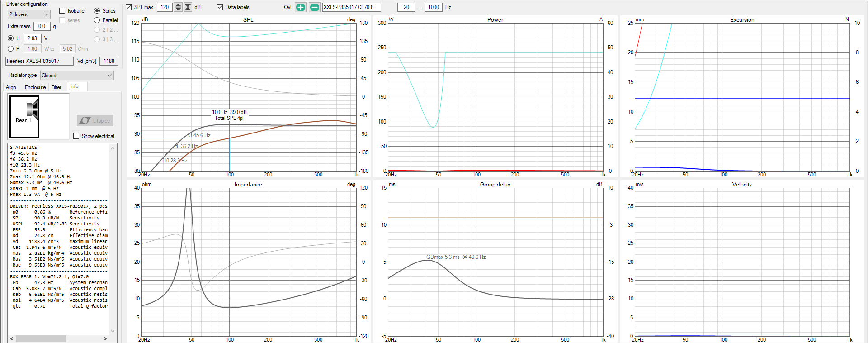Click the Extra mass input field
The height and width of the screenshot is (343, 868).
[42, 26]
